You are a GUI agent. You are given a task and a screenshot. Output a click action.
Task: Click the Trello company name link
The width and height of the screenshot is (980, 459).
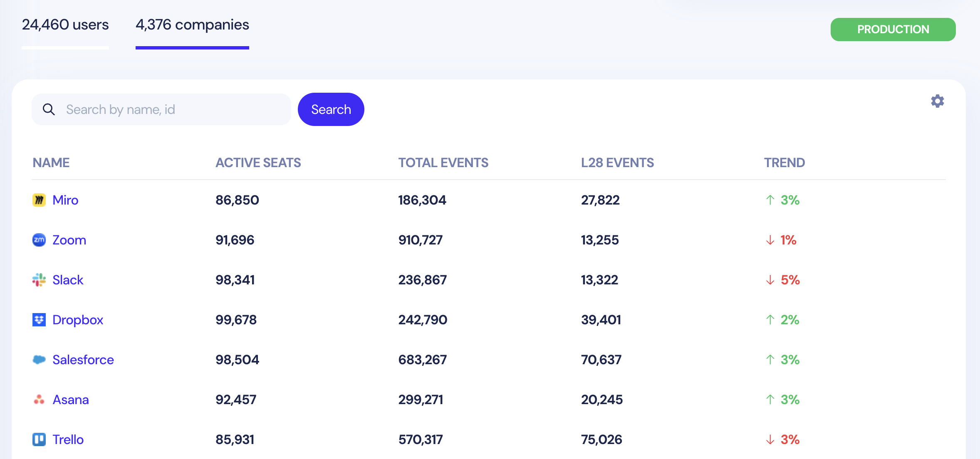[68, 439]
